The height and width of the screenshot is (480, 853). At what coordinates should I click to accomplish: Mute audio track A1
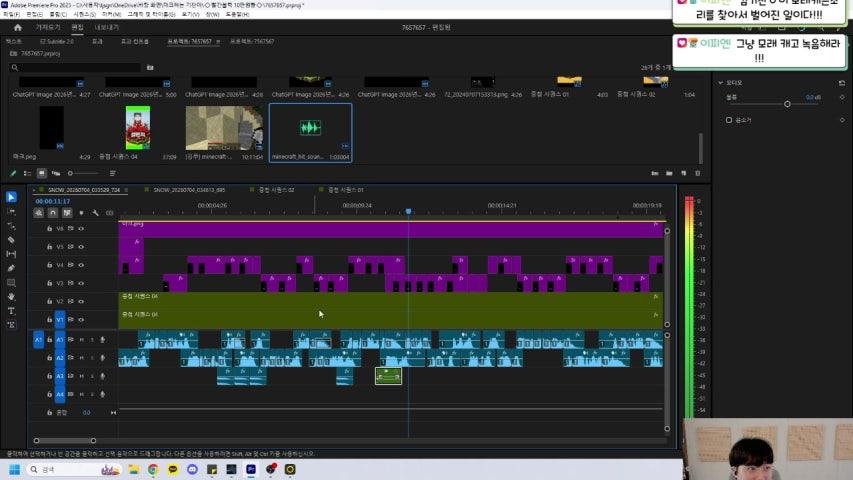(81, 340)
